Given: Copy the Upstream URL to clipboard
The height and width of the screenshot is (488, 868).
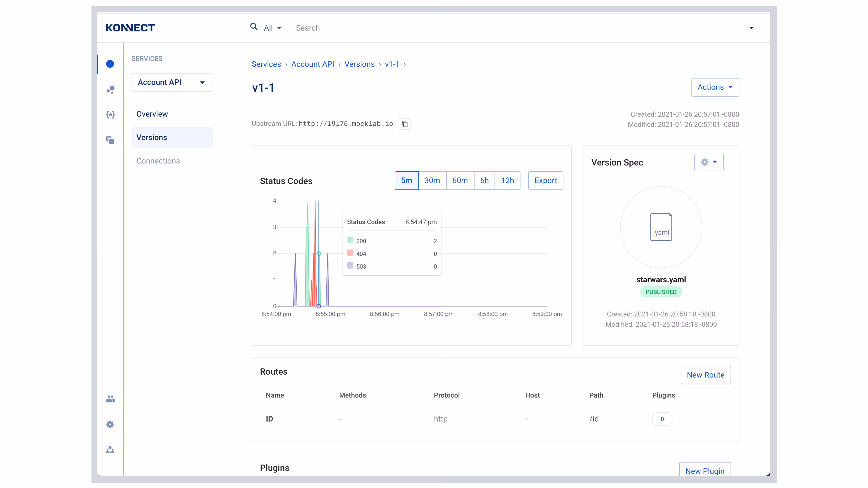Looking at the screenshot, I should coord(404,124).
